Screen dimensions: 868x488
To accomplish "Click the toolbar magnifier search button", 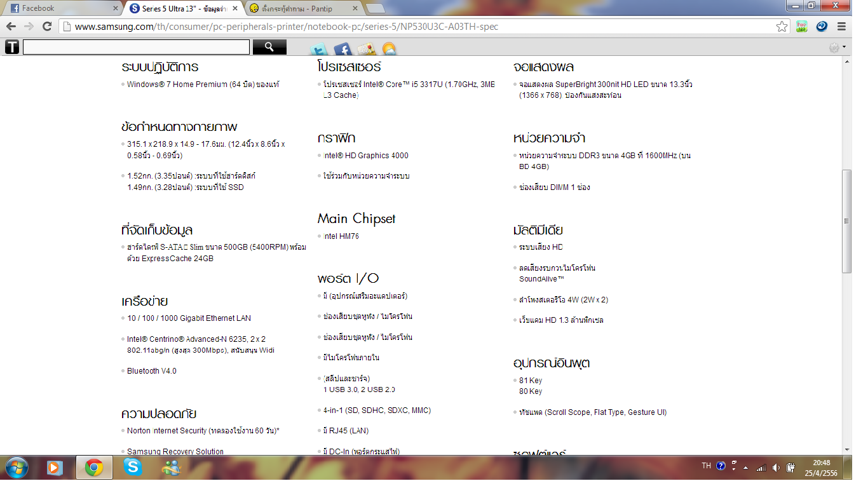I will pos(269,47).
